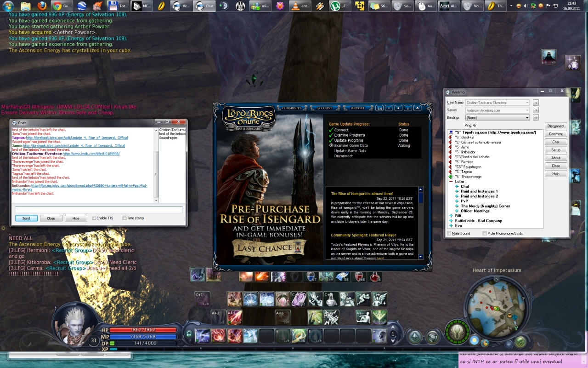588x368 pixels.
Task: Open the Windows Start menu orb
Action: [x=8, y=6]
